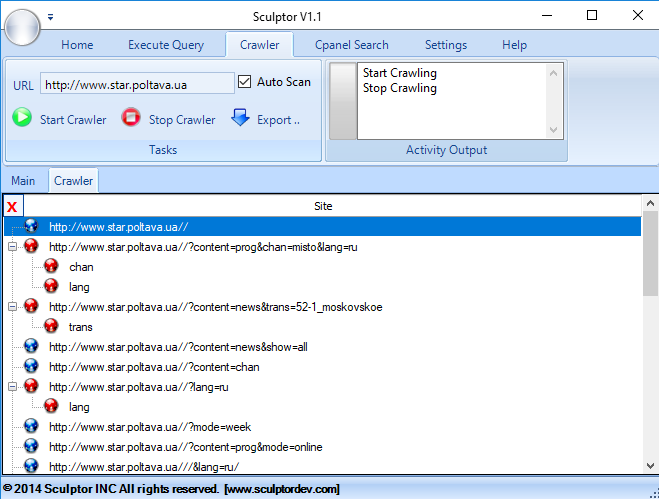Click the blue Export download arrow icon
Viewport: 659px width, 499px height.
[240, 118]
